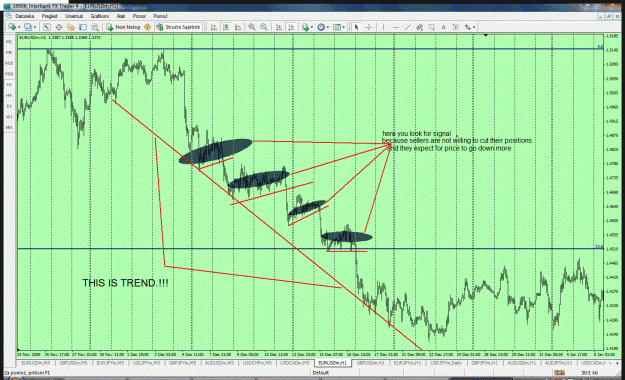Switch to the W1 timeframe button

(9, 117)
